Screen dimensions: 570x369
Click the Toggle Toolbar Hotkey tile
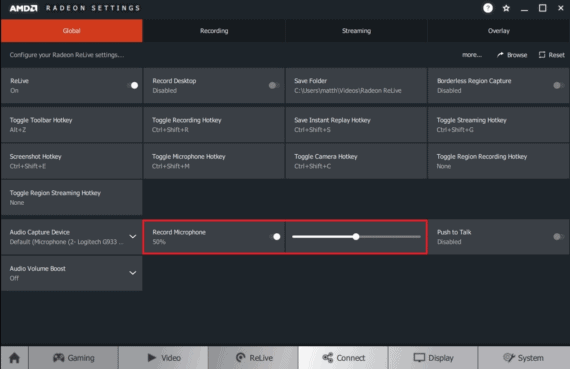(x=72, y=125)
